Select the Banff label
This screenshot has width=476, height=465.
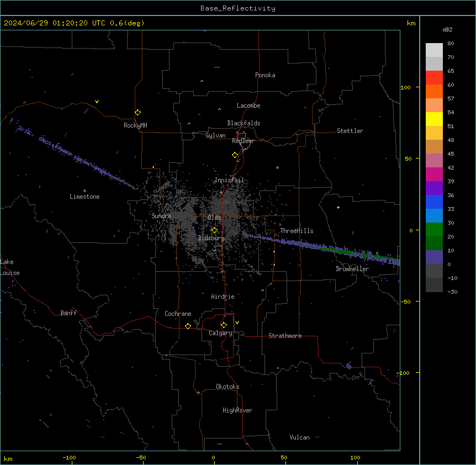coord(68,313)
